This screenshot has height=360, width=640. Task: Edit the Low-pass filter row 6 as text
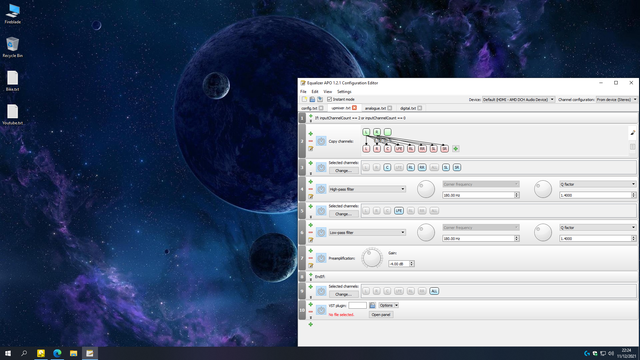click(311, 240)
